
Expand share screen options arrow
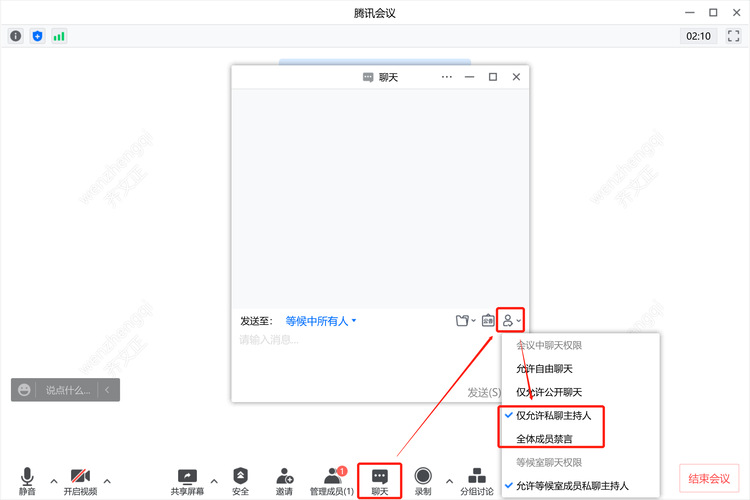click(x=214, y=481)
